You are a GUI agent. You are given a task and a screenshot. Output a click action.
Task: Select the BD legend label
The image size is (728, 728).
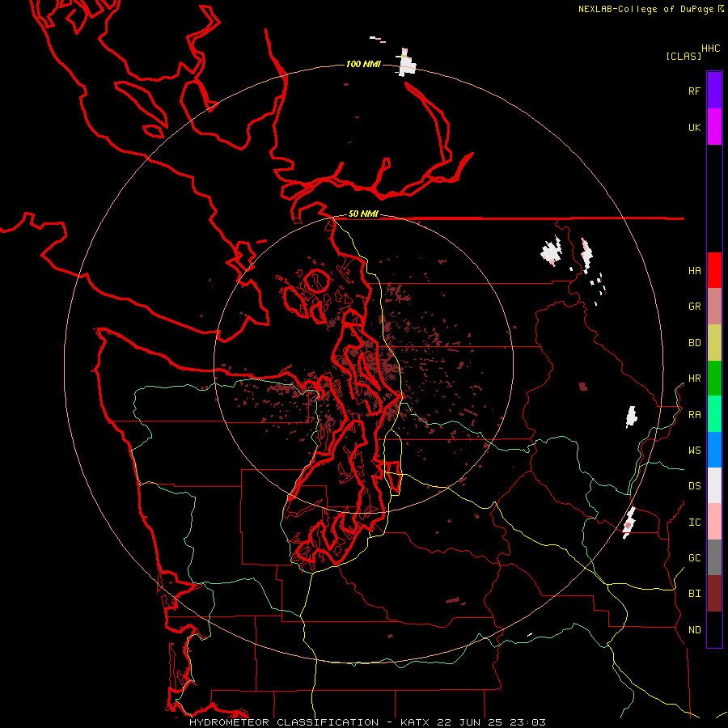tap(694, 343)
